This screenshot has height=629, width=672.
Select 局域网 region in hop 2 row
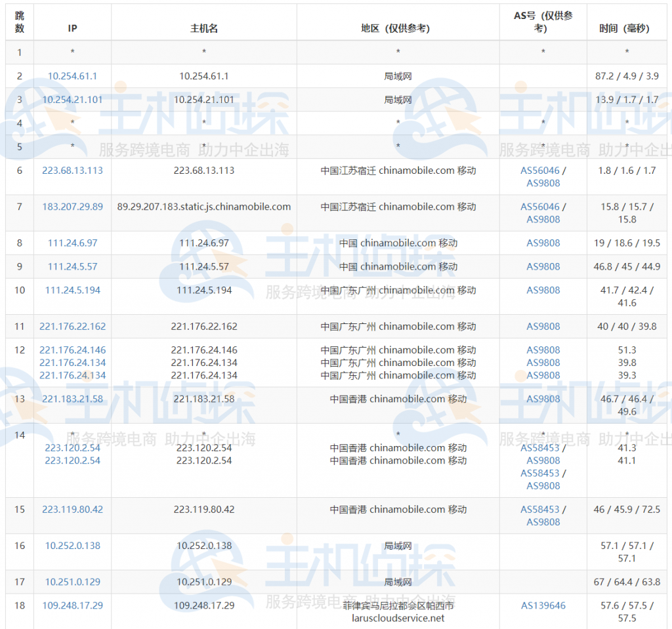click(x=398, y=76)
